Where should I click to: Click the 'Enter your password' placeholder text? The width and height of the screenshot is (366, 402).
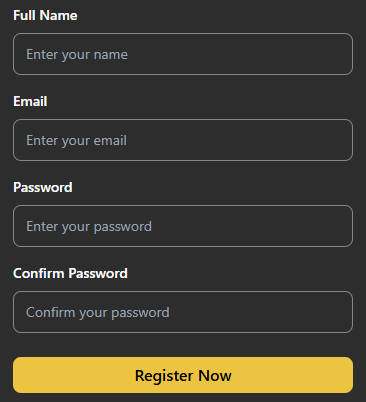tap(89, 227)
